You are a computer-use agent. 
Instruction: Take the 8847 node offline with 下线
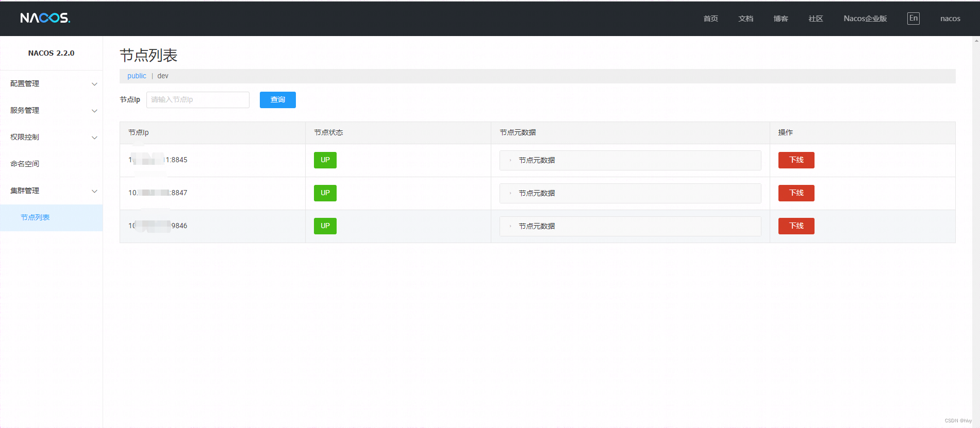pyautogui.click(x=796, y=193)
